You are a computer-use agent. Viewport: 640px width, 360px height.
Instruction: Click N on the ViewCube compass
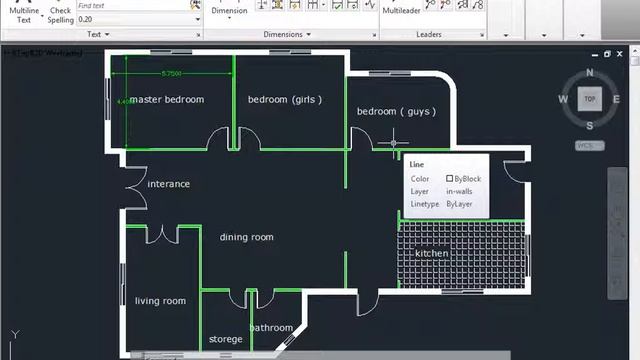coord(590,73)
